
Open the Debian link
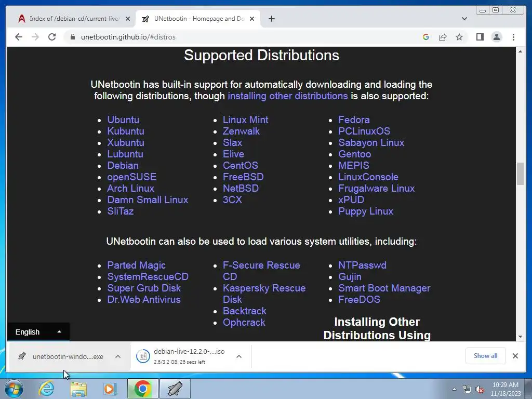[123, 166]
